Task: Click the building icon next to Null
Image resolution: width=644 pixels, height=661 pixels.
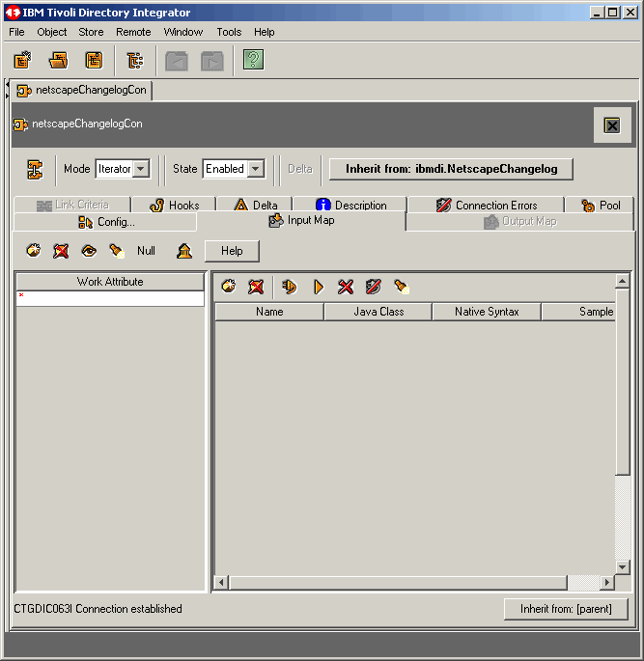Action: [x=183, y=251]
